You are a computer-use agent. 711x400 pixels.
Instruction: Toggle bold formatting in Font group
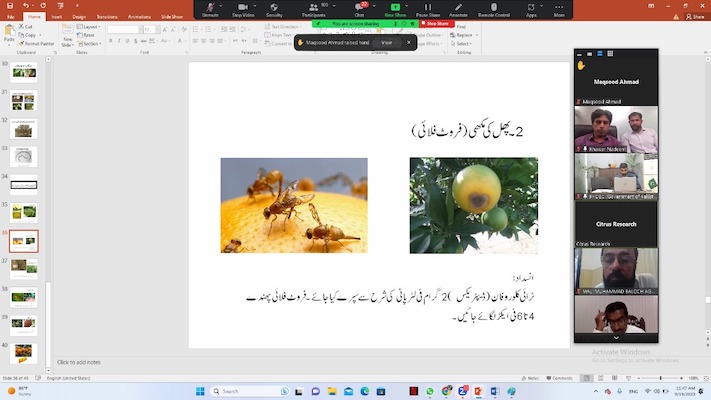click(111, 42)
